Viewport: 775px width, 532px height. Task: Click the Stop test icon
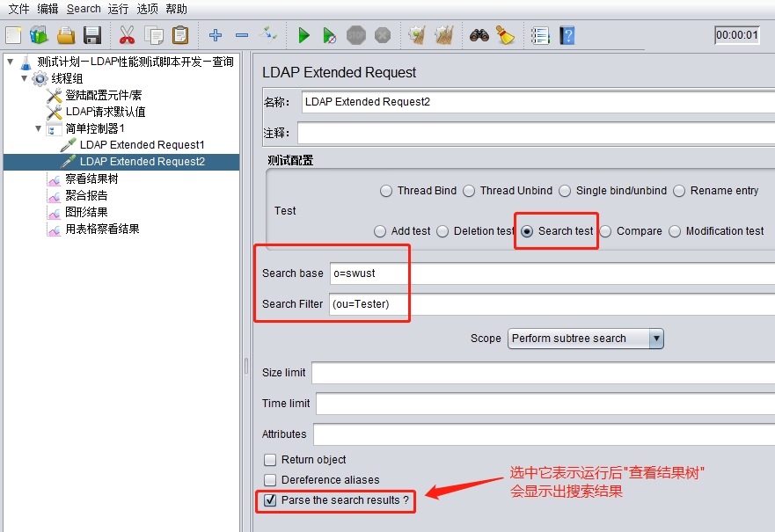(x=356, y=35)
